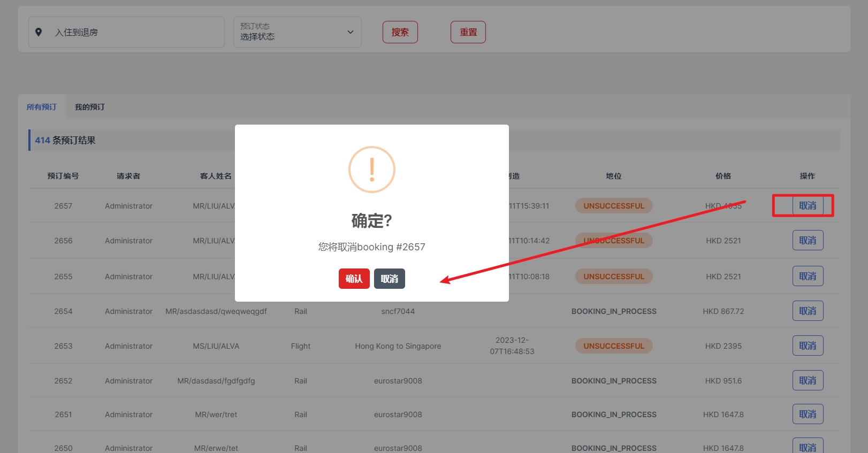Click the 价格 column header
Viewport: 868px width, 453px height.
point(723,176)
